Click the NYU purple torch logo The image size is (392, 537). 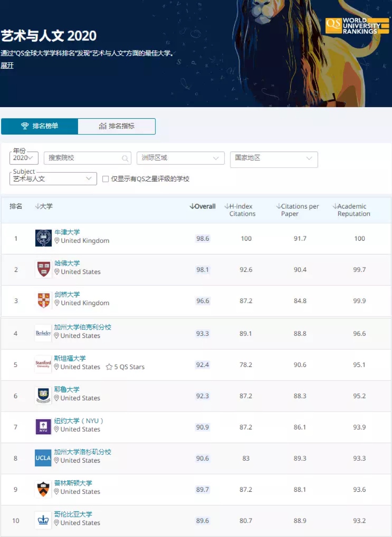[43, 427]
